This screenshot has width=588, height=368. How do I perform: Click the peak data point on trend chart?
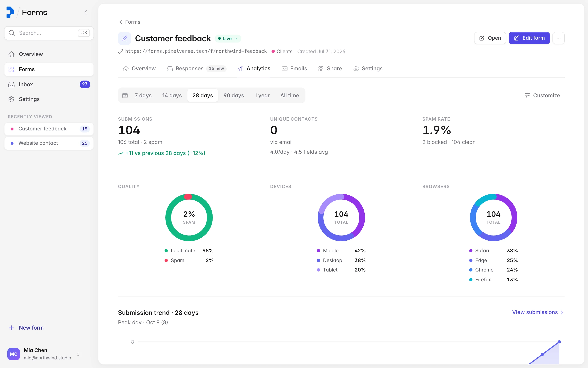tap(559, 342)
